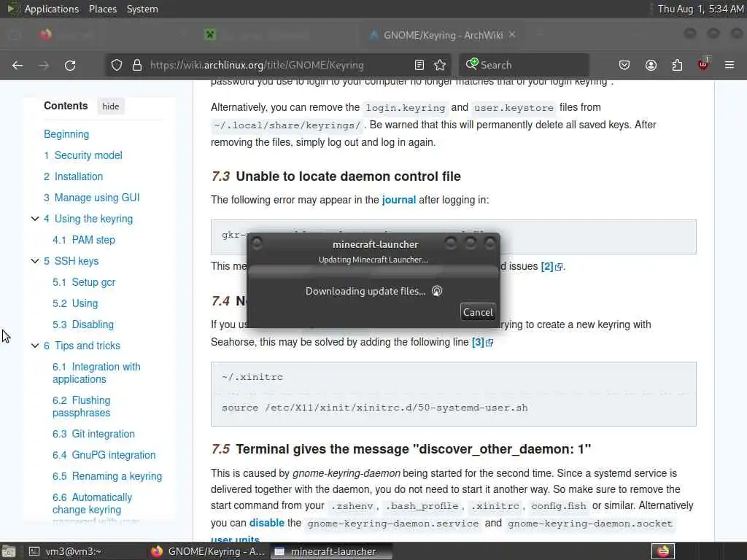Open 5.3 Disabling link
Screen dimensions: 747x560
coord(83,324)
